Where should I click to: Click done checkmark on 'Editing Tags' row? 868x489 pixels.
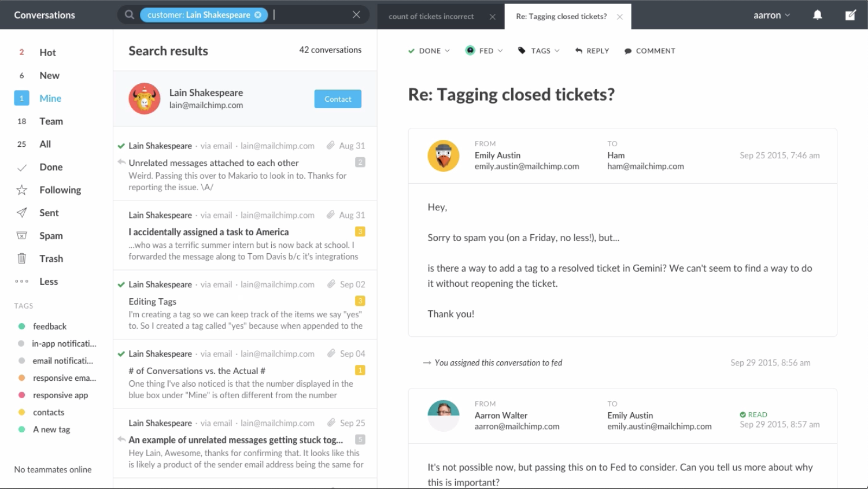pyautogui.click(x=121, y=284)
